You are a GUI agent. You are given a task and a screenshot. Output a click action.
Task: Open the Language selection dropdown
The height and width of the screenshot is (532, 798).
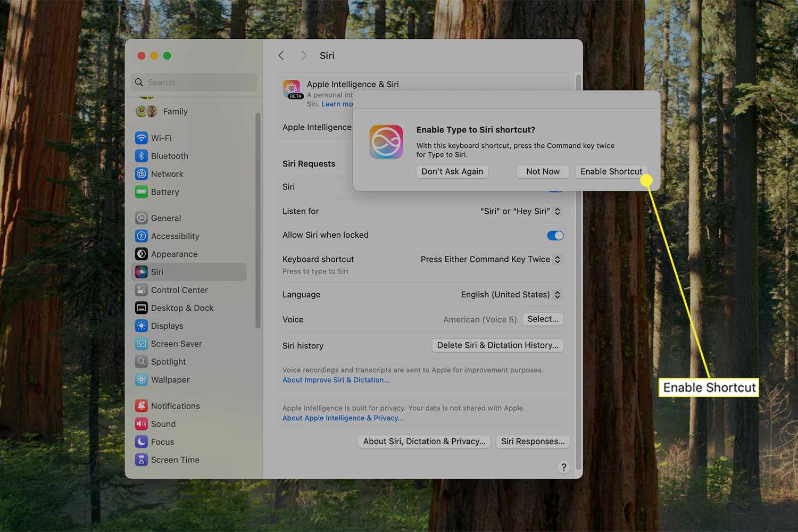(557, 295)
